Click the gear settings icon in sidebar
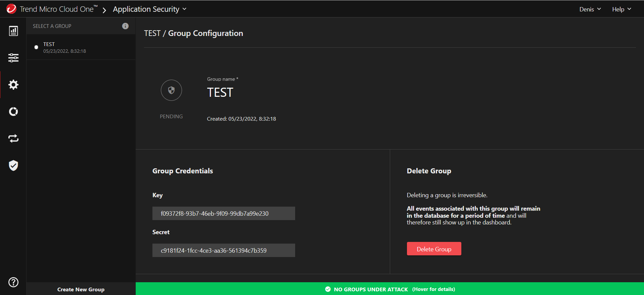This screenshot has width=644, height=295. click(13, 85)
